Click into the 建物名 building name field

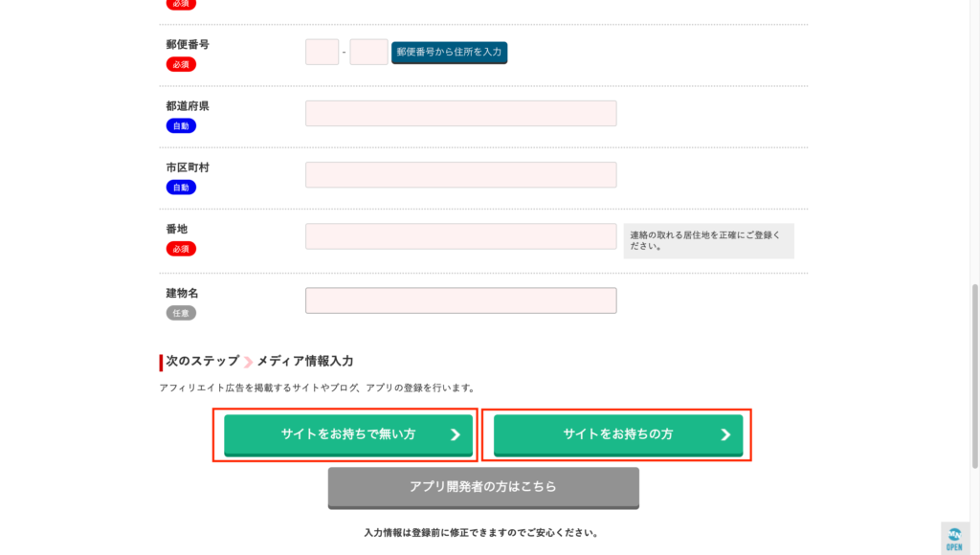pyautogui.click(x=460, y=300)
